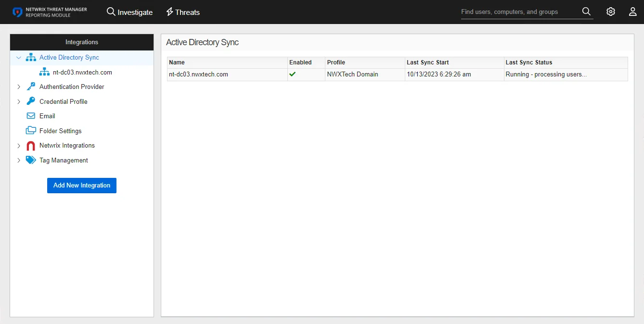Expand the Credential Profile node
644x324 pixels.
(x=19, y=101)
